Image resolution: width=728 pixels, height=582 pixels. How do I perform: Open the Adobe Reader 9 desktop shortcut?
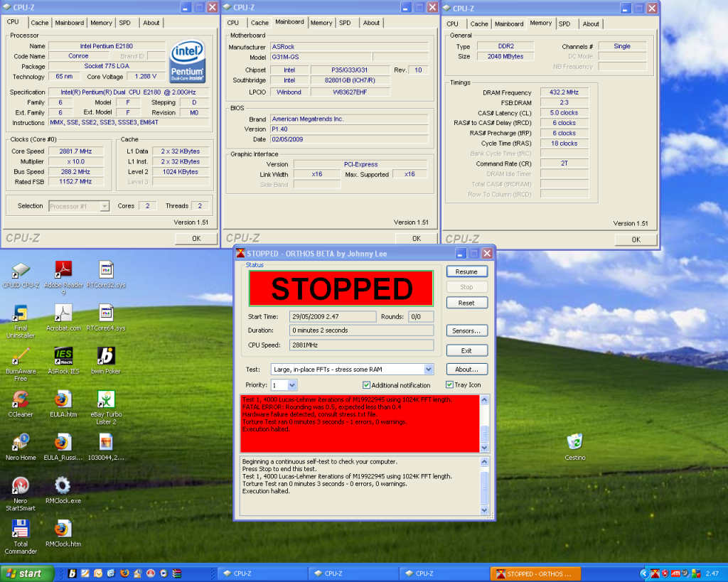pos(63,278)
